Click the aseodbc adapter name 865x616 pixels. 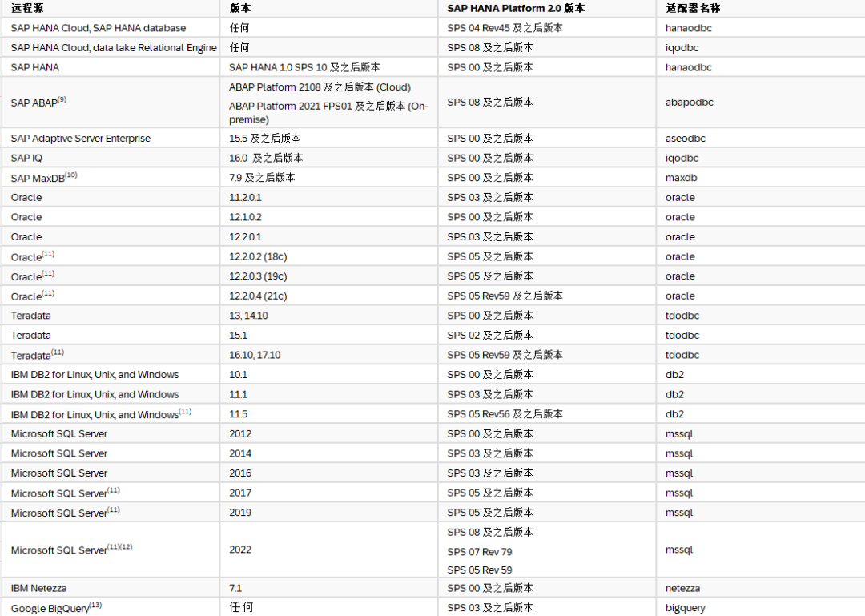685,139
